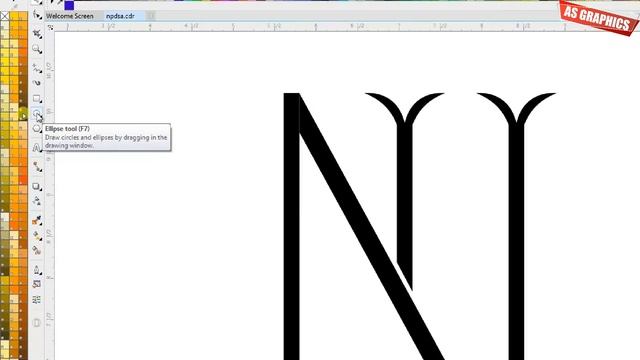The image size is (640, 360).
Task: Choose the Drop Shadow tool
Action: click(x=37, y=187)
